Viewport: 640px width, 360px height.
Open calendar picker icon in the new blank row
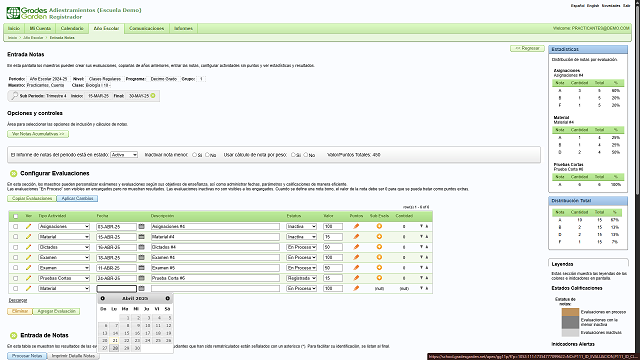coord(141,288)
